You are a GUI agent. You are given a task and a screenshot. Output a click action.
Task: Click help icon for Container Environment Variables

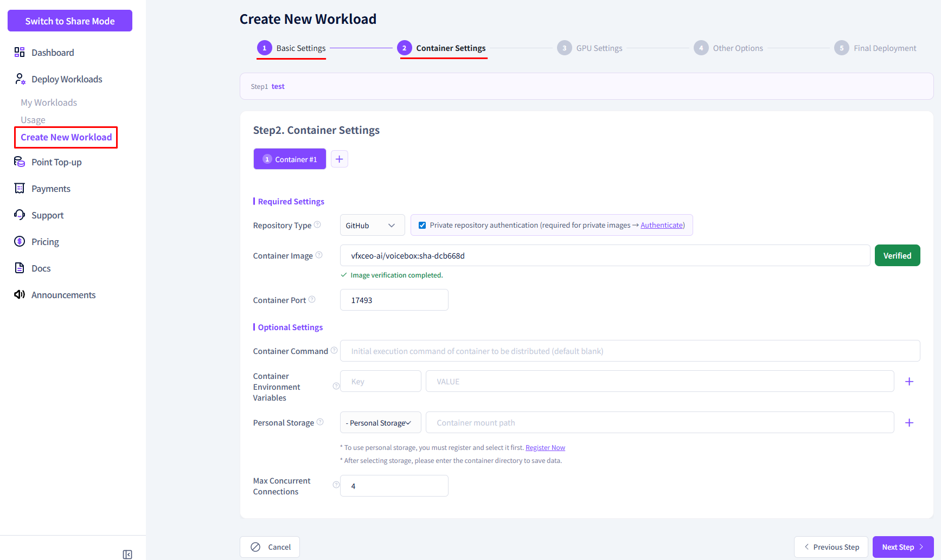pyautogui.click(x=336, y=386)
